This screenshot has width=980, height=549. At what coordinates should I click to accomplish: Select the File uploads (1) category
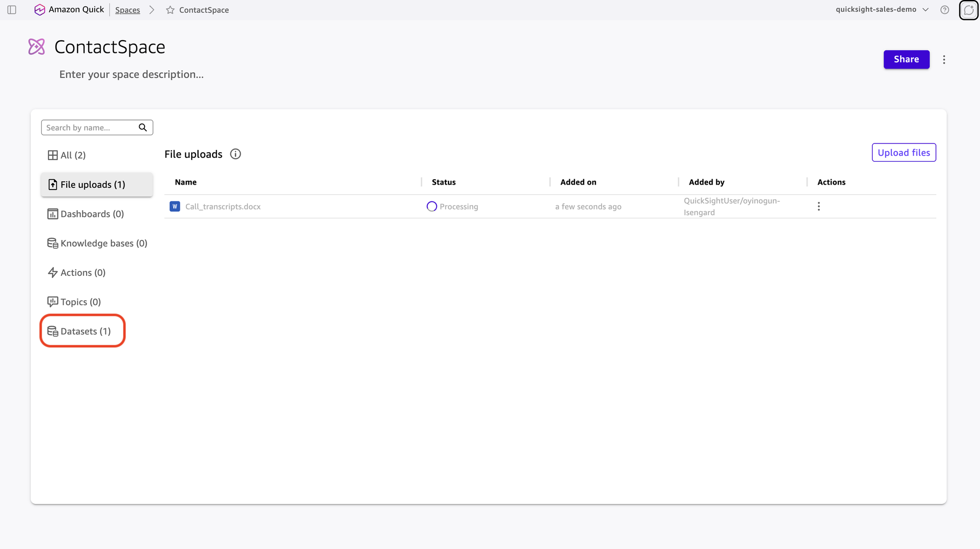click(x=97, y=185)
